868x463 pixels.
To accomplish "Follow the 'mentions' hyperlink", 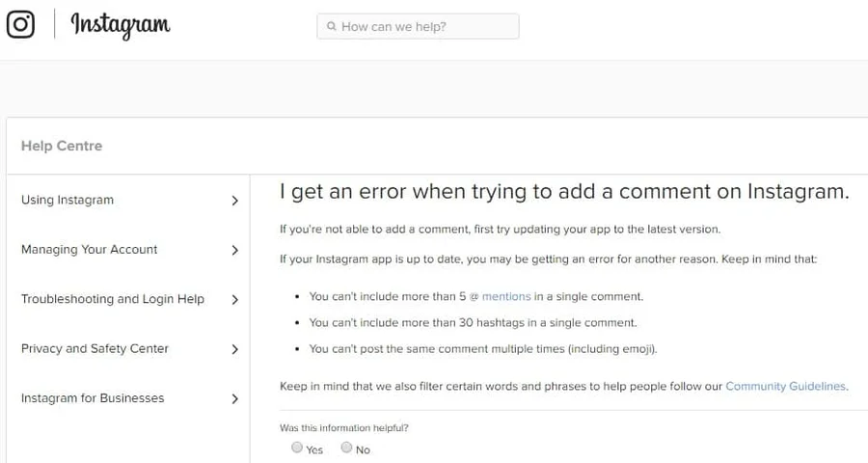I will tap(506, 297).
